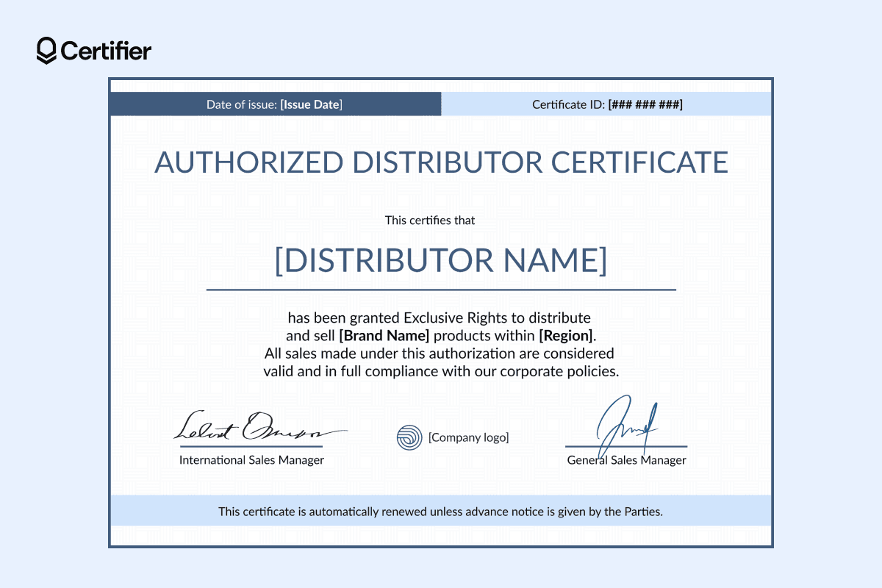Select the [Issue Date] placeholder field
This screenshot has height=588, width=882.
[x=311, y=104]
